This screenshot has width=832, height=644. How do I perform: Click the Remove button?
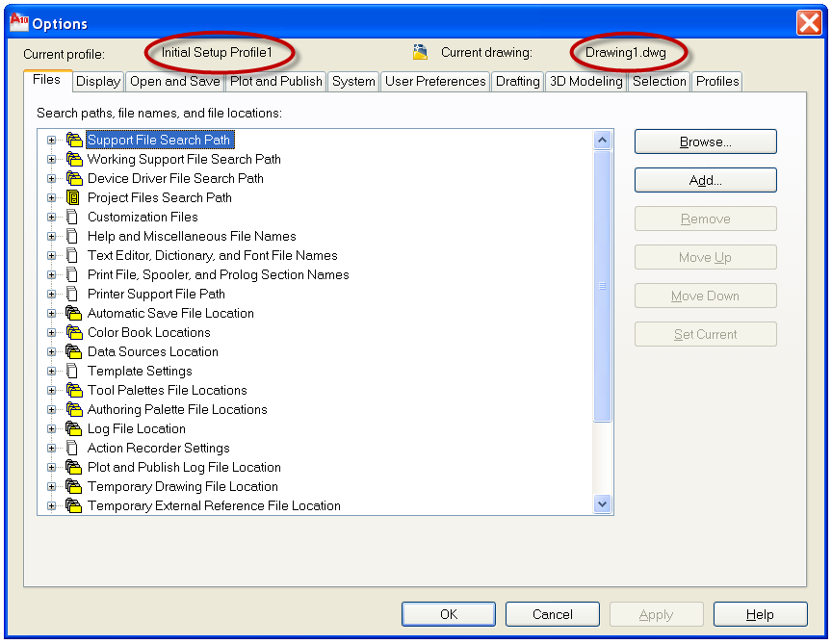pyautogui.click(x=706, y=219)
